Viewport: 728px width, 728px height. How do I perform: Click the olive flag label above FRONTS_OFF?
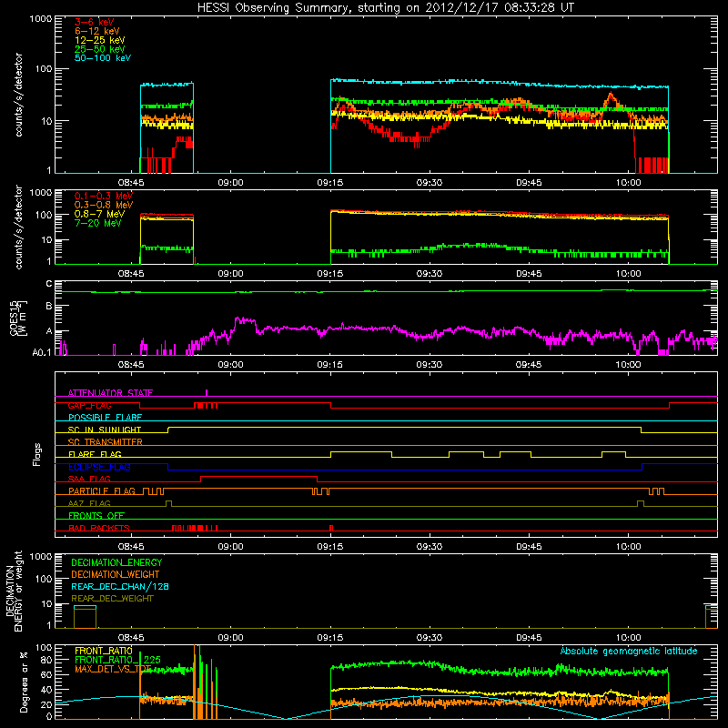pyautogui.click(x=89, y=503)
